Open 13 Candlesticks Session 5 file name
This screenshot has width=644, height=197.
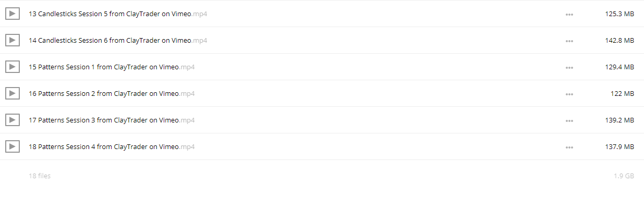pos(118,14)
